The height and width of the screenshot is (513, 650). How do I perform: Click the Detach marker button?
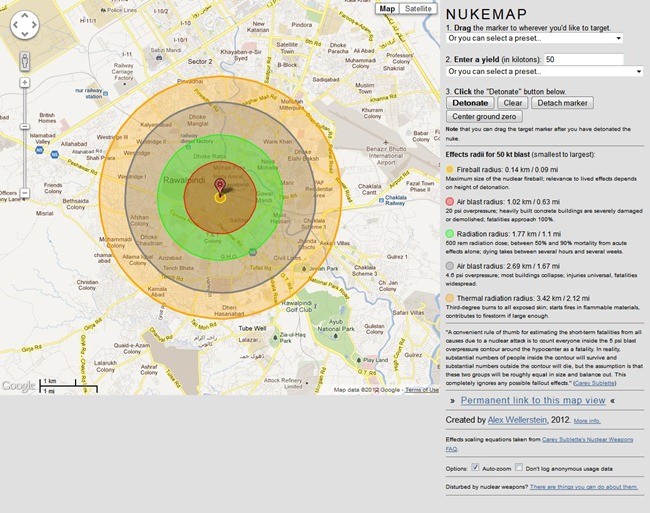click(x=562, y=102)
